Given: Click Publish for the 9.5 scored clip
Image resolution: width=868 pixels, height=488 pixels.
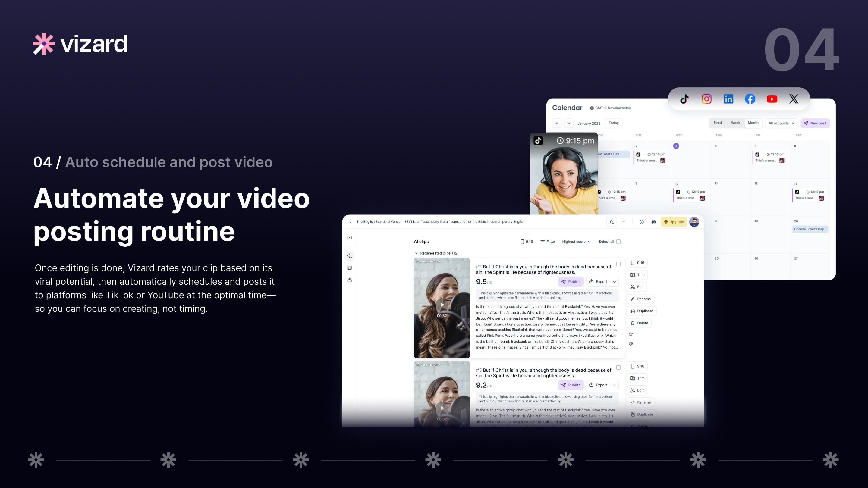Looking at the screenshot, I should click(571, 282).
